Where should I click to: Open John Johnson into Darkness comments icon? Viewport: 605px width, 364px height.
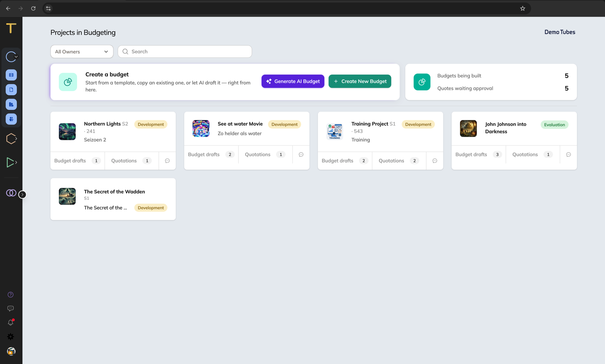pos(568,155)
